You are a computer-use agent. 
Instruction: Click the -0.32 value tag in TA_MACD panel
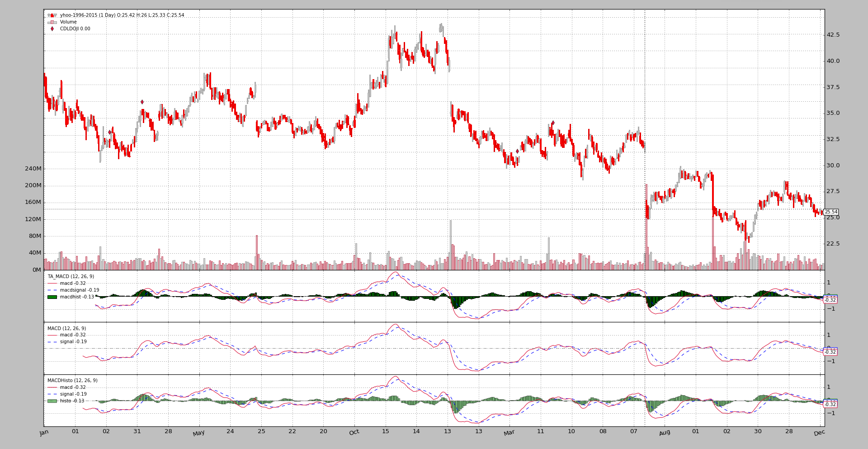(830, 300)
